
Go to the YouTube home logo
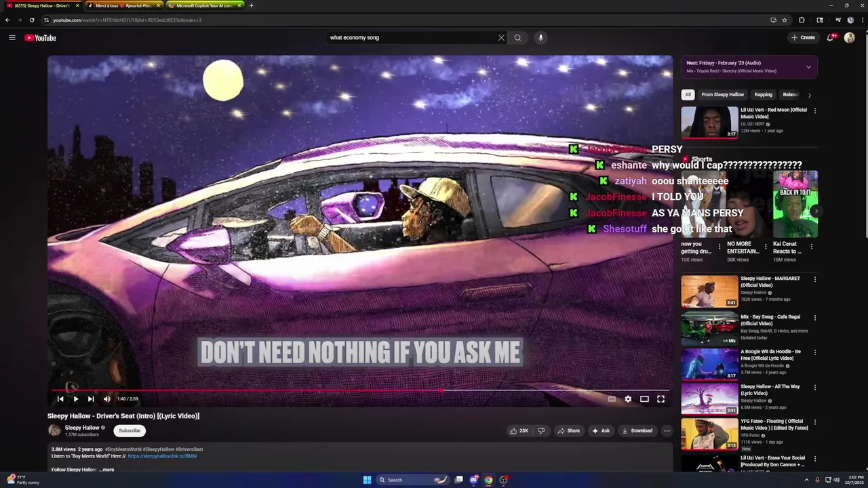coord(41,38)
